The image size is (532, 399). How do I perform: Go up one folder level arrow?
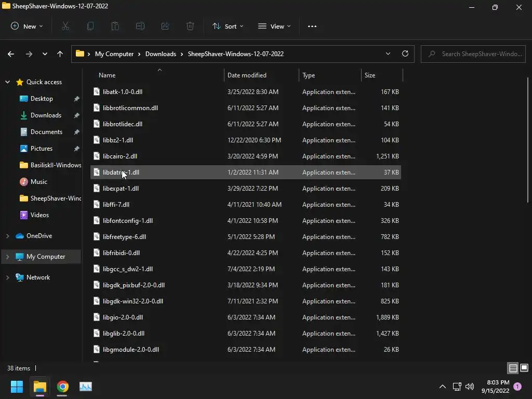pyautogui.click(x=60, y=54)
